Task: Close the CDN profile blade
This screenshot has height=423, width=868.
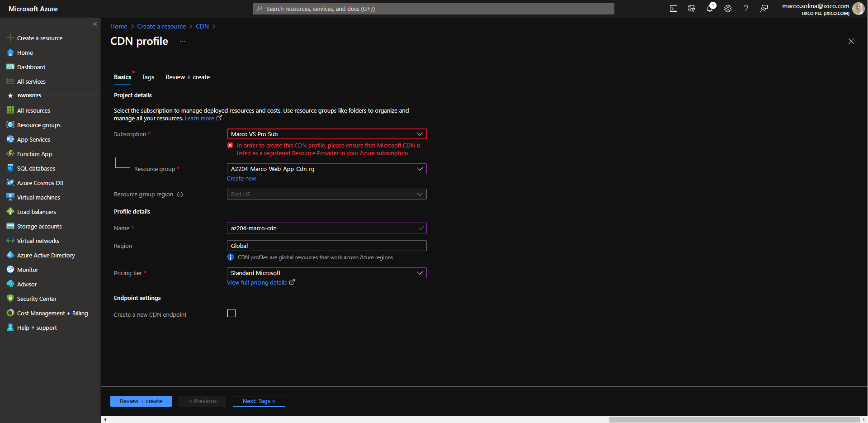Action: [x=851, y=41]
